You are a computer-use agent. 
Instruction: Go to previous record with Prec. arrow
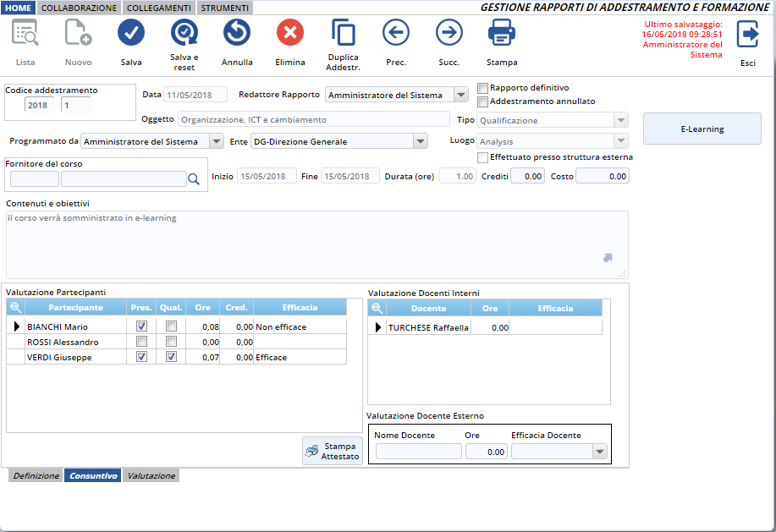click(x=396, y=34)
